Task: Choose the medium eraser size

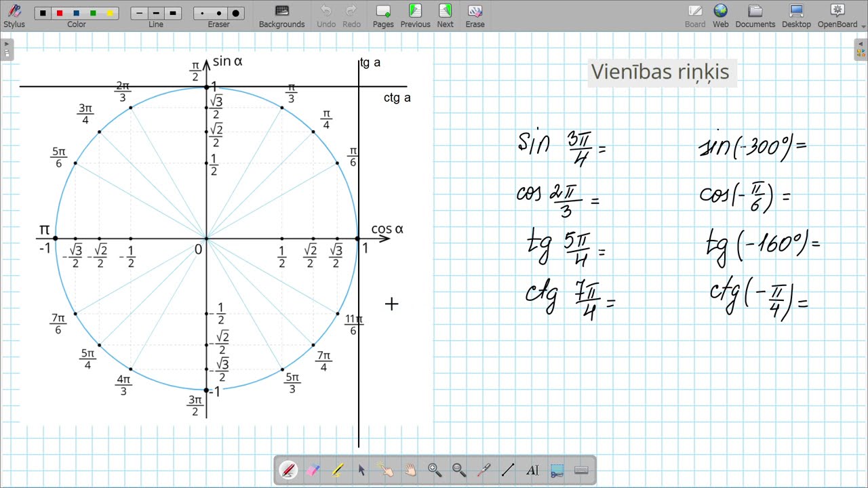Action: point(218,13)
